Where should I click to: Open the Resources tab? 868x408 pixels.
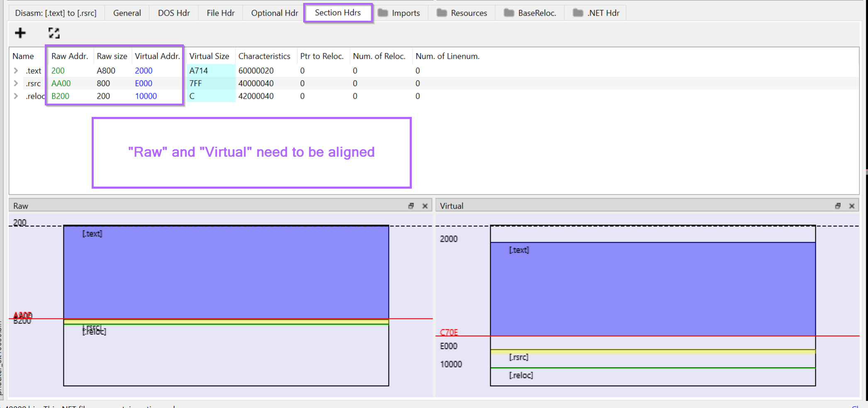pyautogui.click(x=462, y=13)
